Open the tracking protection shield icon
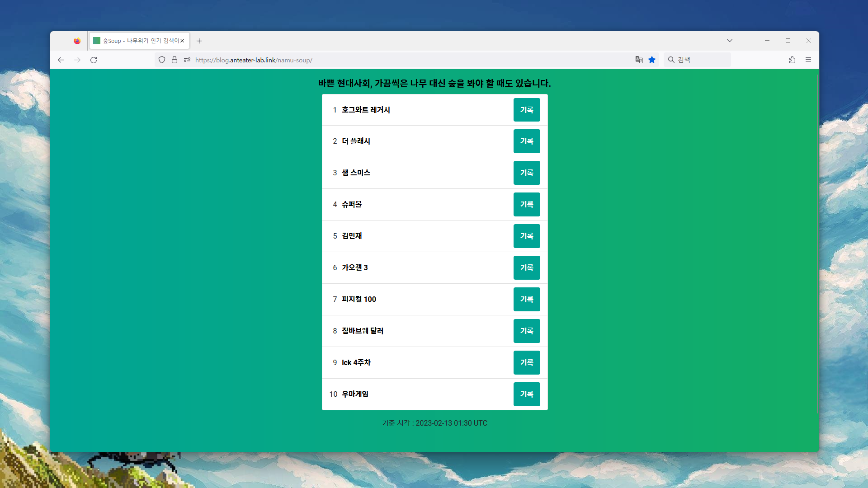The height and width of the screenshot is (488, 868). [x=162, y=60]
